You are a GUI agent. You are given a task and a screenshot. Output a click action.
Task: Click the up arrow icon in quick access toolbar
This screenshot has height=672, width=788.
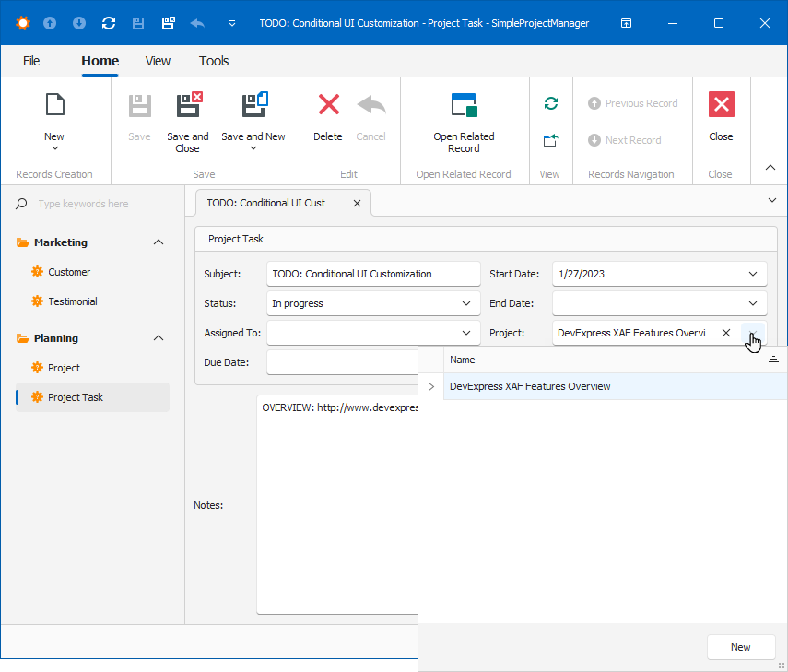point(50,23)
